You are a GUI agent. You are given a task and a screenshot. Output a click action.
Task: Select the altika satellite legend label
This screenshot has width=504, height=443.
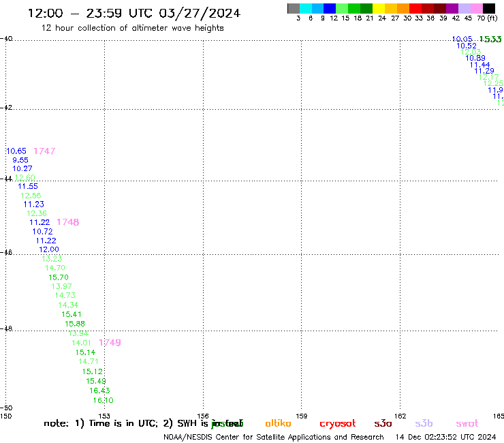[x=278, y=423]
